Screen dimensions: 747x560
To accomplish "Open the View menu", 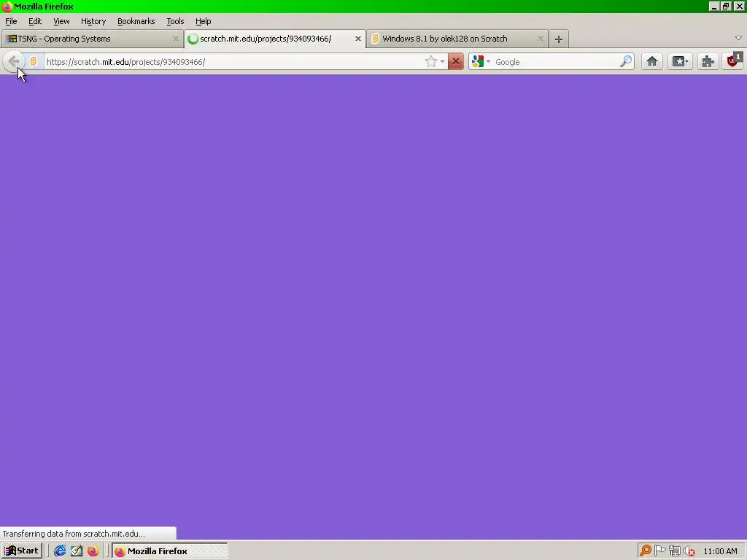I will tap(61, 21).
